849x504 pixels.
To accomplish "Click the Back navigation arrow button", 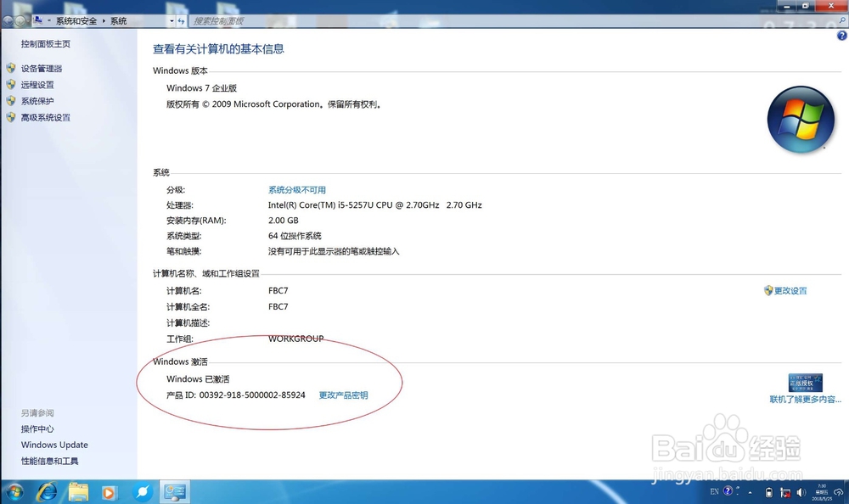I will tap(8, 21).
